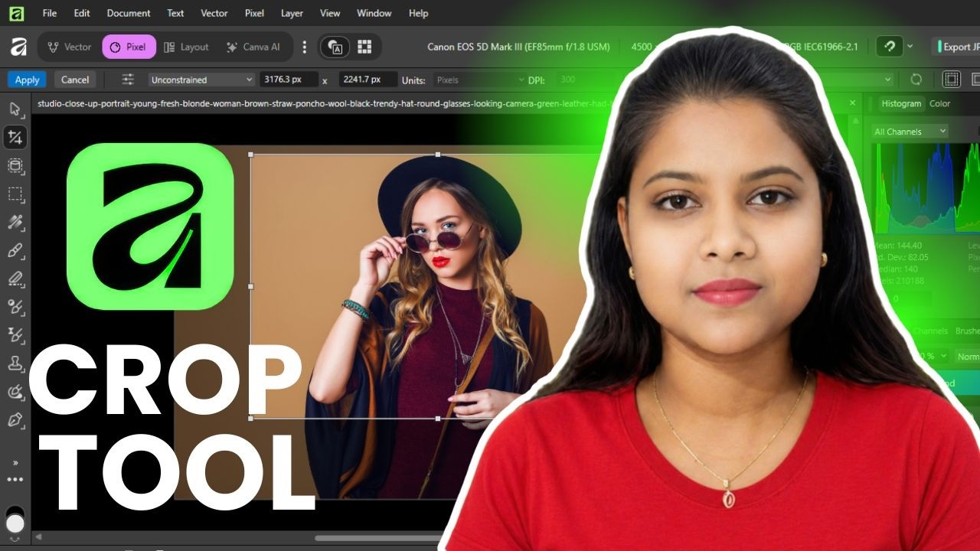Viewport: 980px width, 551px height.
Task: Click the Brushes panel tab
Action: (x=967, y=331)
